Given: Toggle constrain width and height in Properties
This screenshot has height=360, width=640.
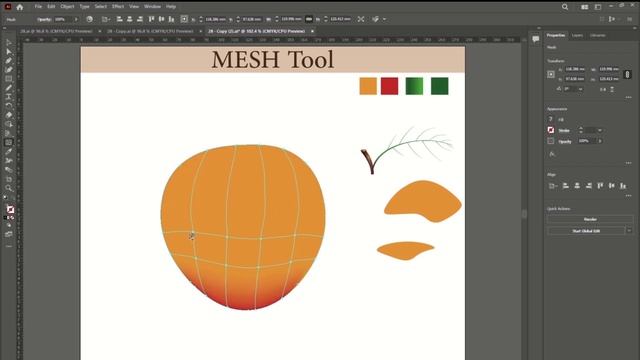Looking at the screenshot, I should (627, 74).
